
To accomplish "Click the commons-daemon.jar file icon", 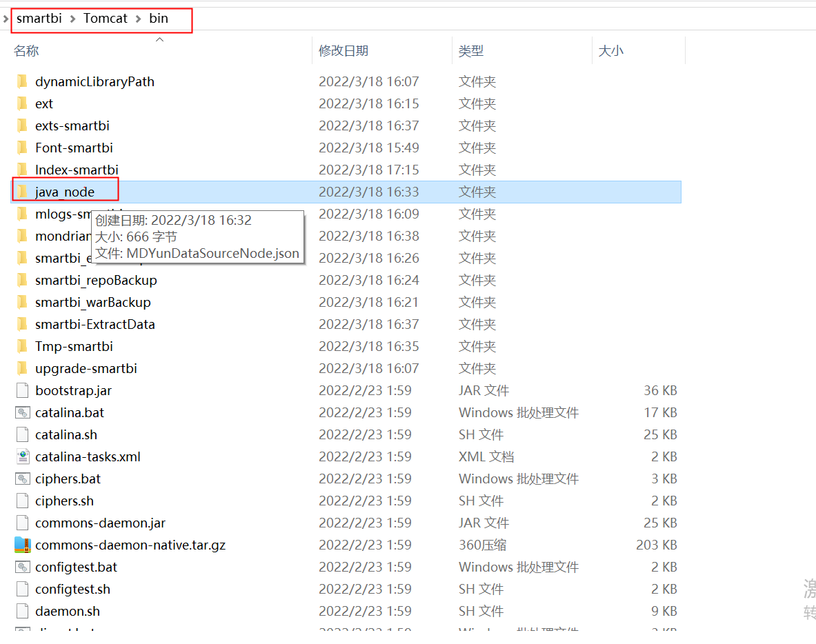I will [22, 523].
